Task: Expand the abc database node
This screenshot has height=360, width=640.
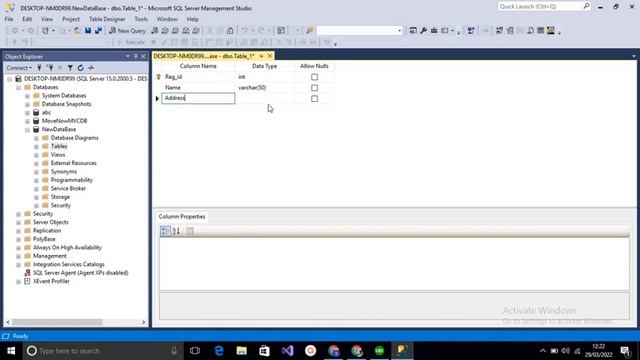Action: pos(27,113)
